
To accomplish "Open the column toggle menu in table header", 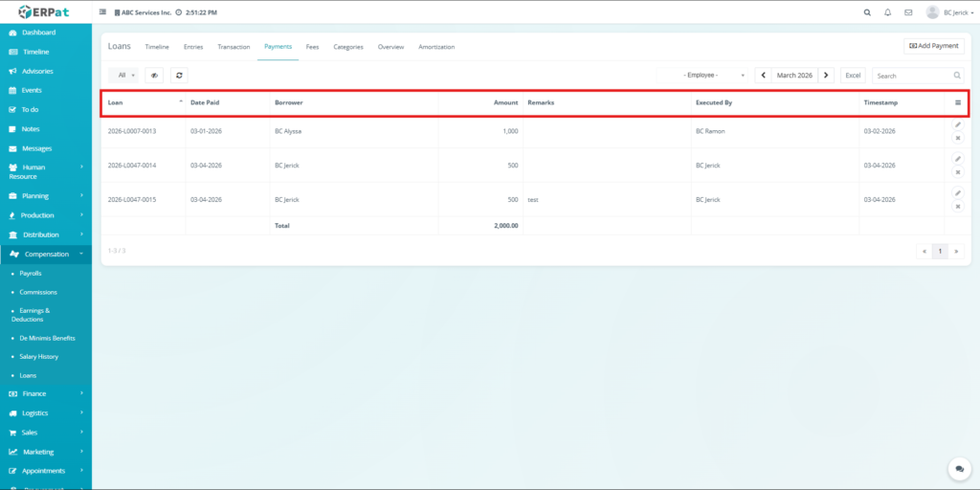I will [x=957, y=102].
